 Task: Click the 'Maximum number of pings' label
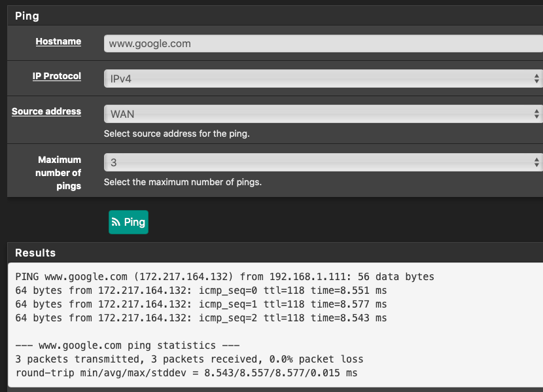[58, 173]
